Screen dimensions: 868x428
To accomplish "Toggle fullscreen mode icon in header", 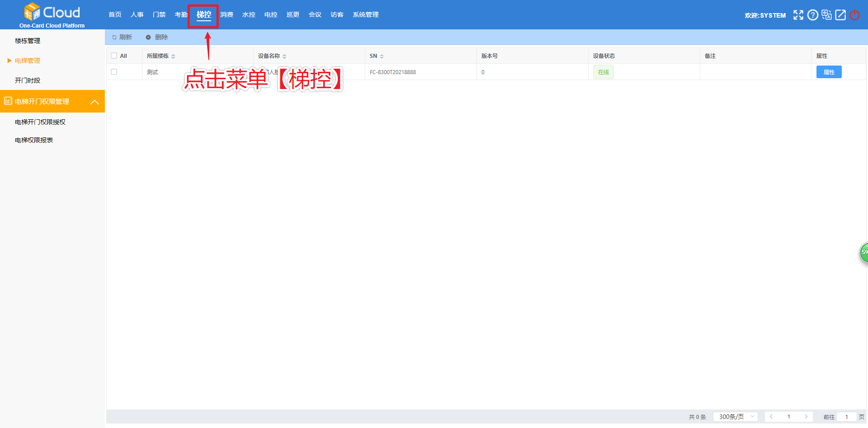I will click(x=798, y=15).
